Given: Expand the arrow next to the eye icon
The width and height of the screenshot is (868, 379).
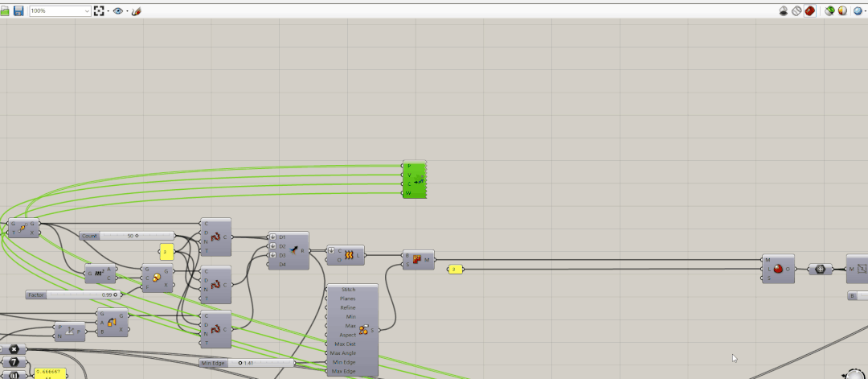Looking at the screenshot, I should (x=127, y=10).
